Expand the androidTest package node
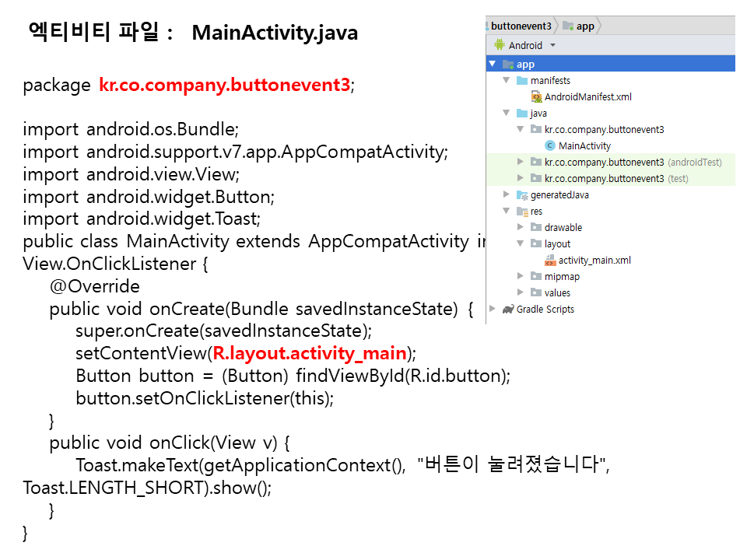This screenshot has height=560, width=747. (x=521, y=163)
